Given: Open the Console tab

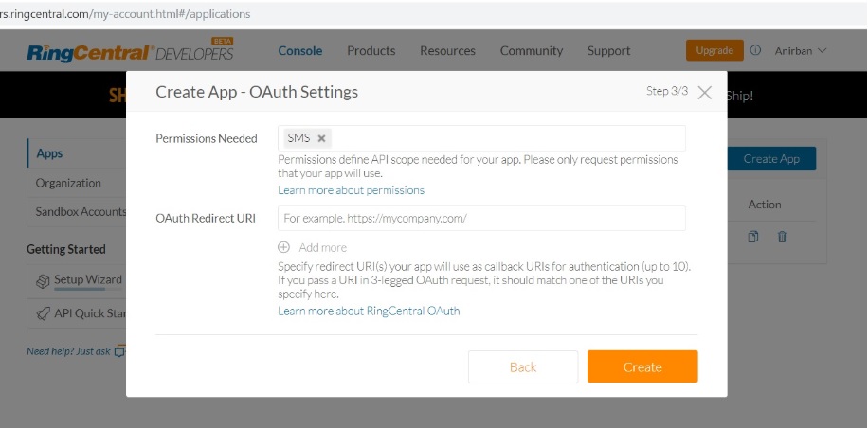Looking at the screenshot, I should pyautogui.click(x=300, y=50).
